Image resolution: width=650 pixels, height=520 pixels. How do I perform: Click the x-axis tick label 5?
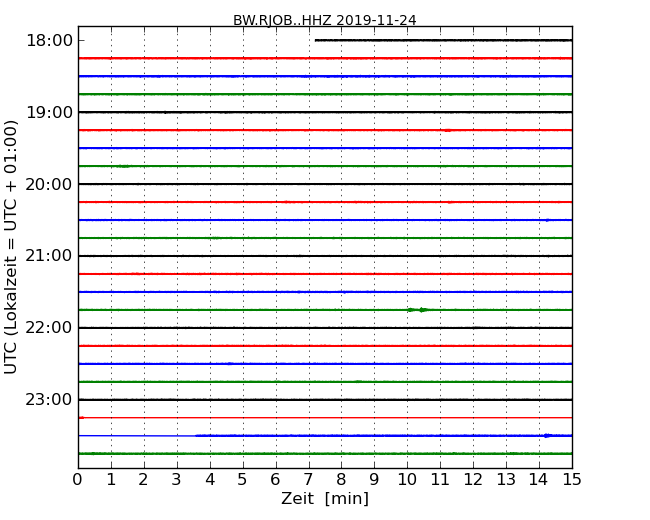243,479
